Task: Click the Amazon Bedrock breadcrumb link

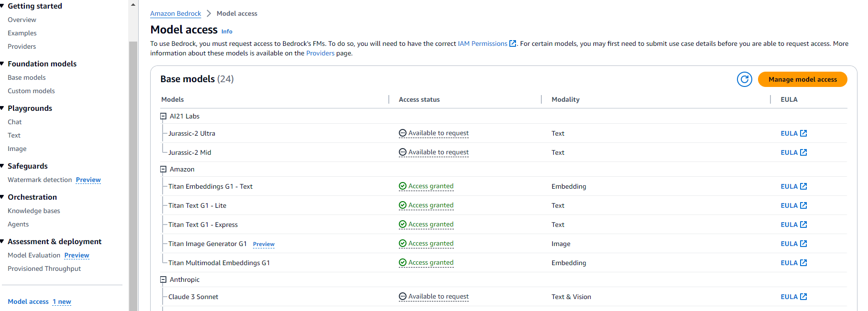Action: coord(176,13)
